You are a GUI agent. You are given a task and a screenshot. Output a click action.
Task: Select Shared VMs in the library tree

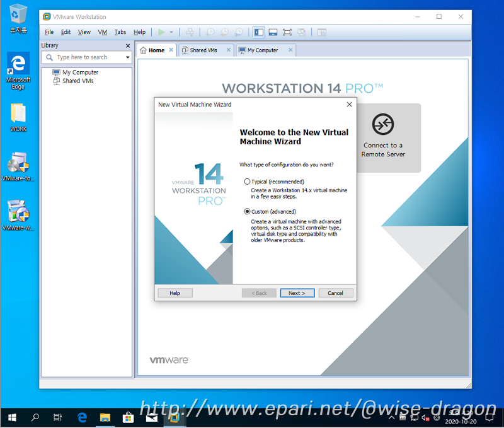point(77,81)
